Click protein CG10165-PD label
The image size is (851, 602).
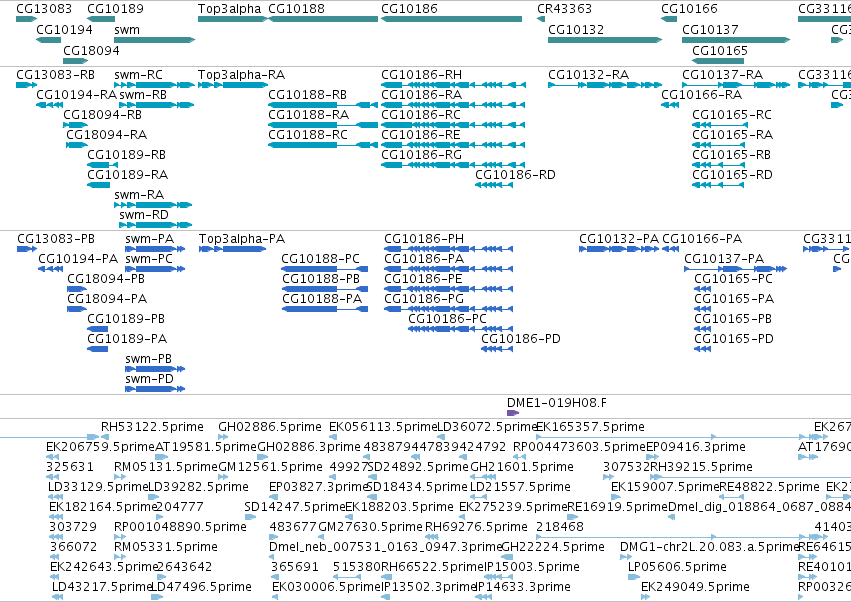pyautogui.click(x=734, y=339)
